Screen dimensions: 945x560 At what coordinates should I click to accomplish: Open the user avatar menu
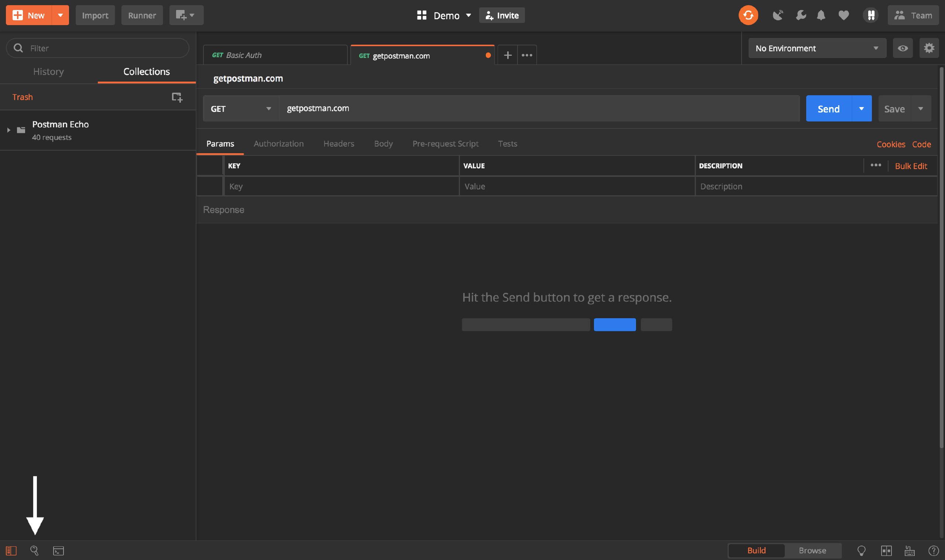[871, 15]
